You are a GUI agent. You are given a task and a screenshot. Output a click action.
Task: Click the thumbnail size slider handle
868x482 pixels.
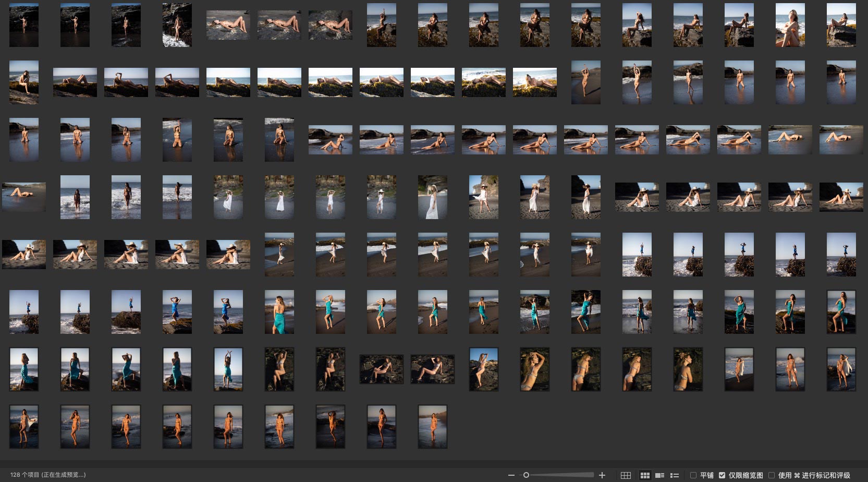[x=526, y=475]
